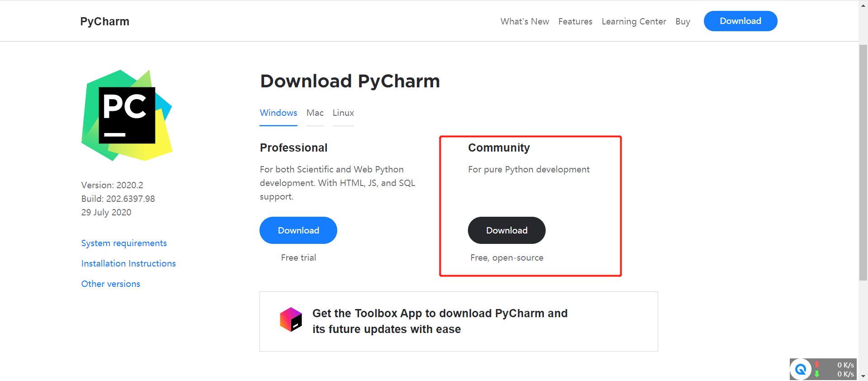Switch to the Linux download tab
This screenshot has width=868, height=381.
(343, 113)
